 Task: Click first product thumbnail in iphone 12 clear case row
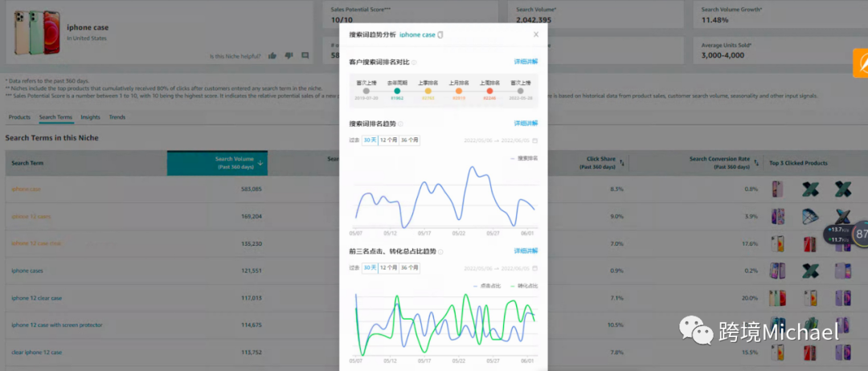coord(778,298)
